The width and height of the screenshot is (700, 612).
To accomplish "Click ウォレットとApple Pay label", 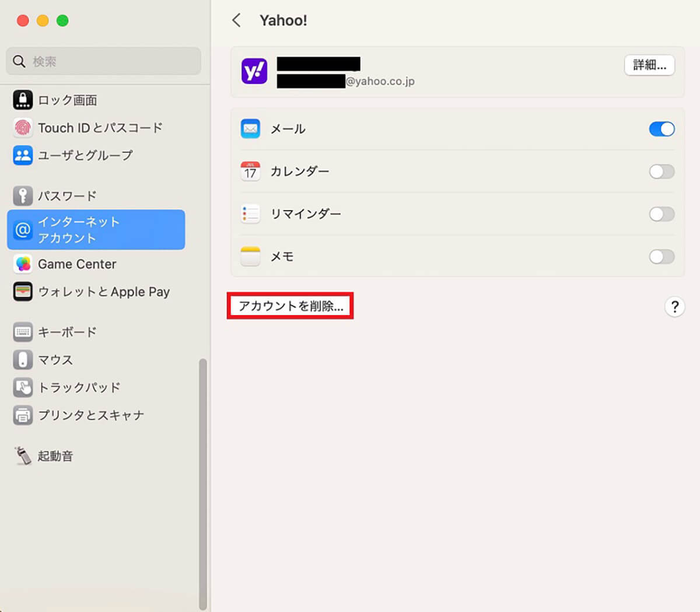I will click(104, 292).
